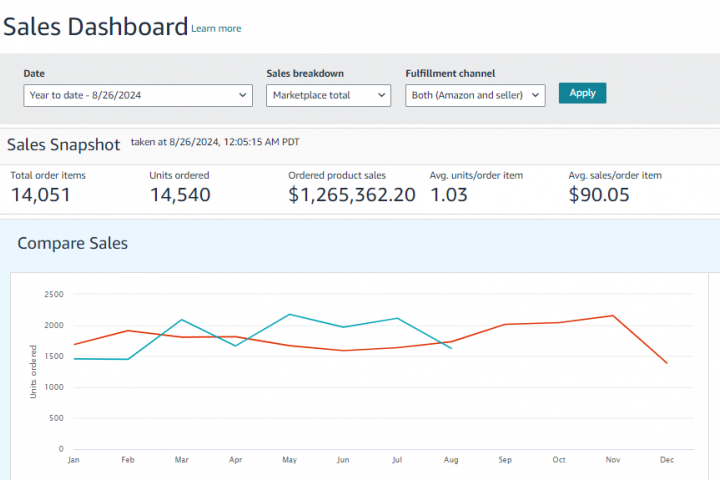Click the Jan label on the x-axis
The image size is (720, 480).
pyautogui.click(x=73, y=461)
